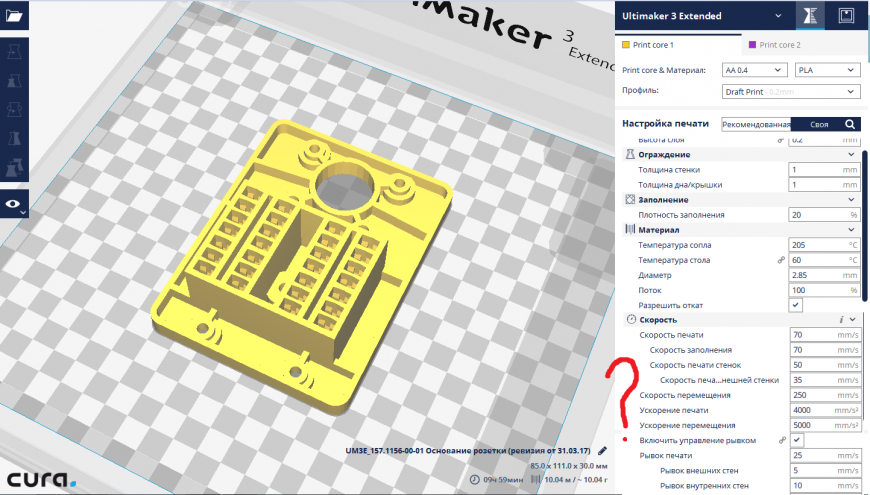The height and width of the screenshot is (495, 870).
Task: Switch to Рекомендованная print setup mode
Action: (756, 124)
